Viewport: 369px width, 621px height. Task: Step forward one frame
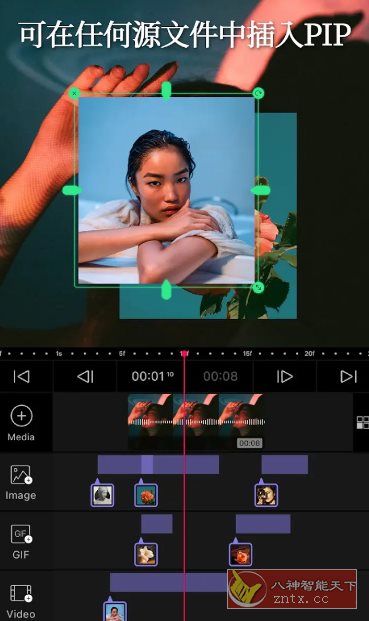pyautogui.click(x=285, y=376)
